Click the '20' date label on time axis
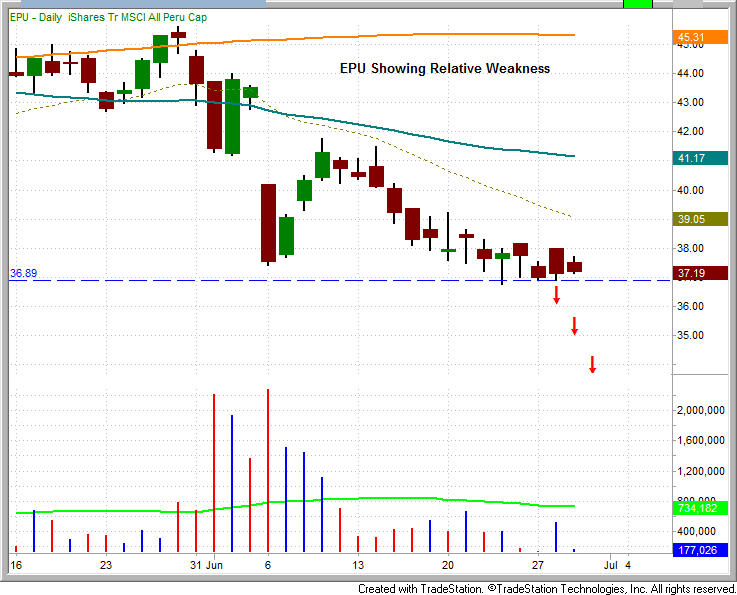Screen dimensions: 737x595 [448, 565]
